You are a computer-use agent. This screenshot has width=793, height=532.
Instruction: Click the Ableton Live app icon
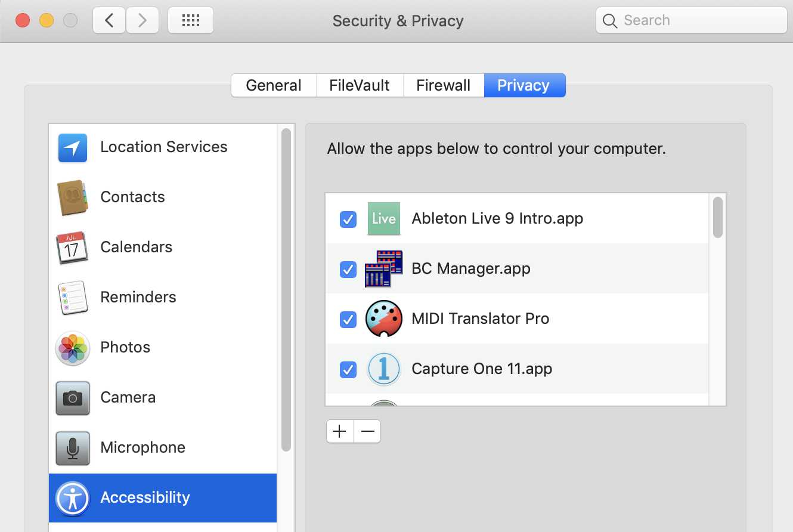click(383, 219)
